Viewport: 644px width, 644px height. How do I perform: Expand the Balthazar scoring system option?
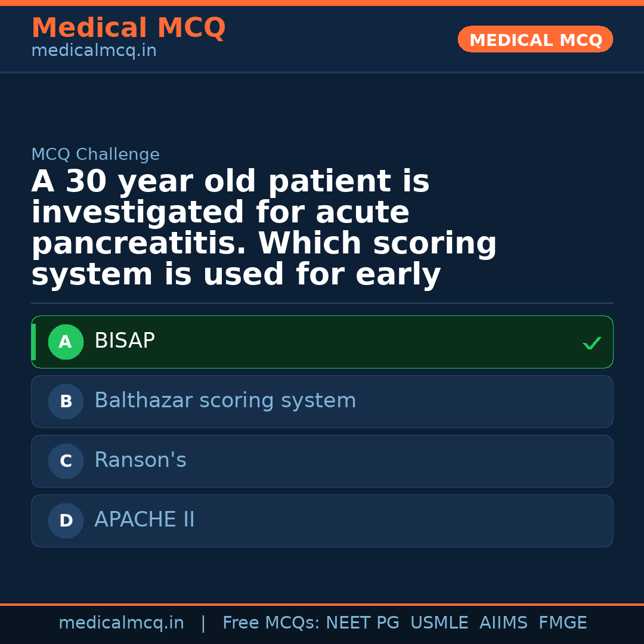[x=322, y=401]
